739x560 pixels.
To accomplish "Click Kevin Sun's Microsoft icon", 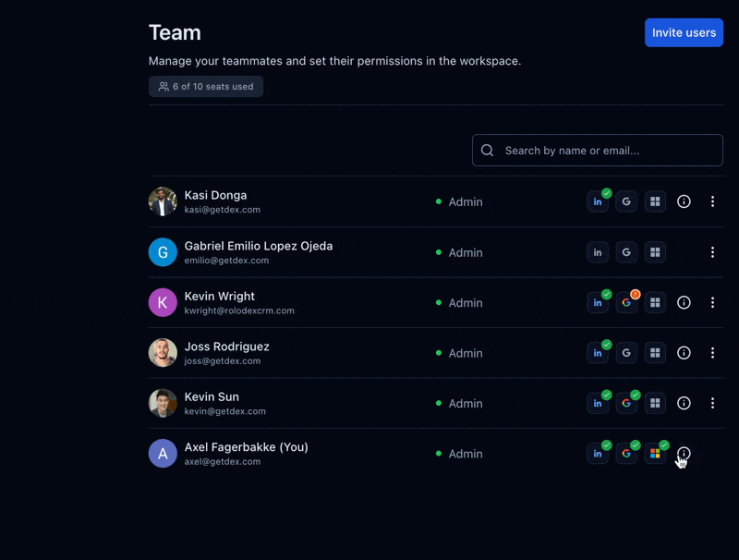I will (655, 403).
